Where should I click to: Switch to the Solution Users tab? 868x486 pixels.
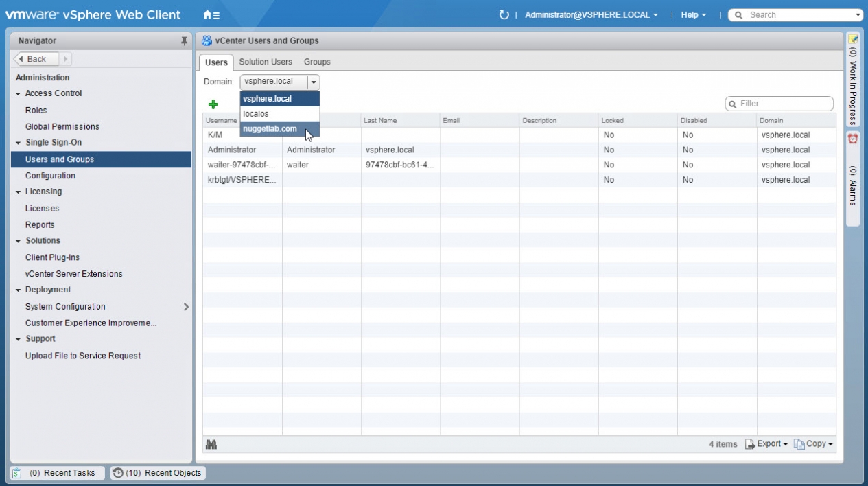266,62
